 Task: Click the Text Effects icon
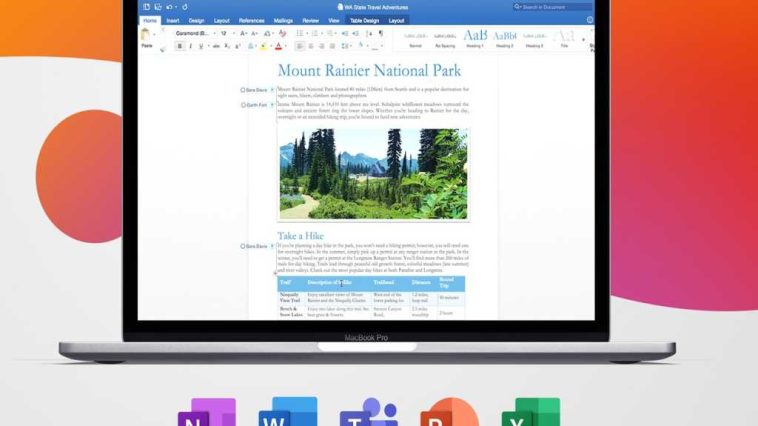point(250,46)
